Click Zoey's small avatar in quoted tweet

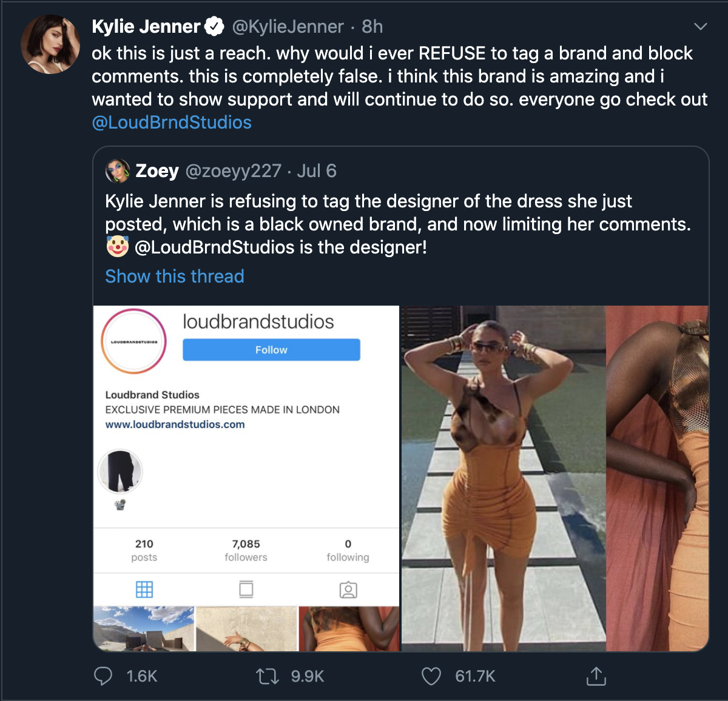118,171
